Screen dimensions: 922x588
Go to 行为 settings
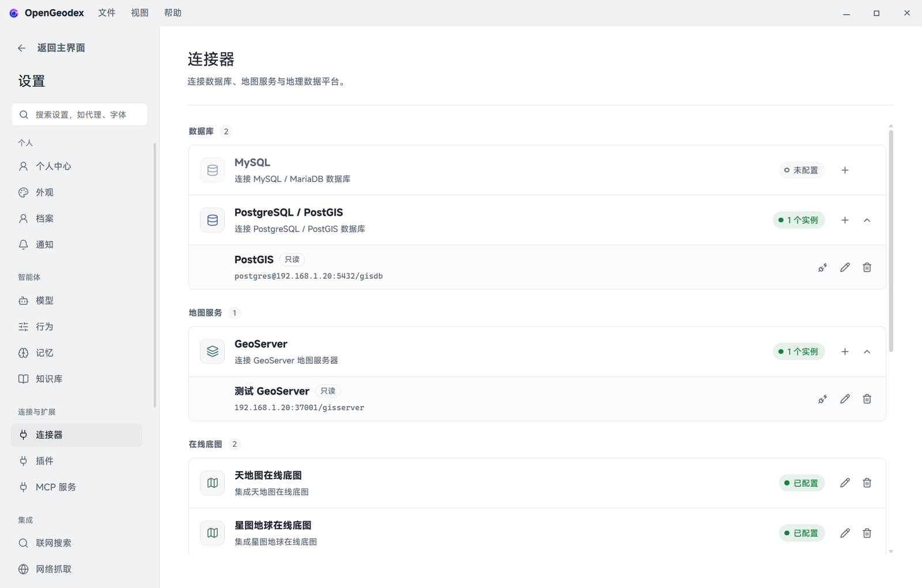(77, 327)
